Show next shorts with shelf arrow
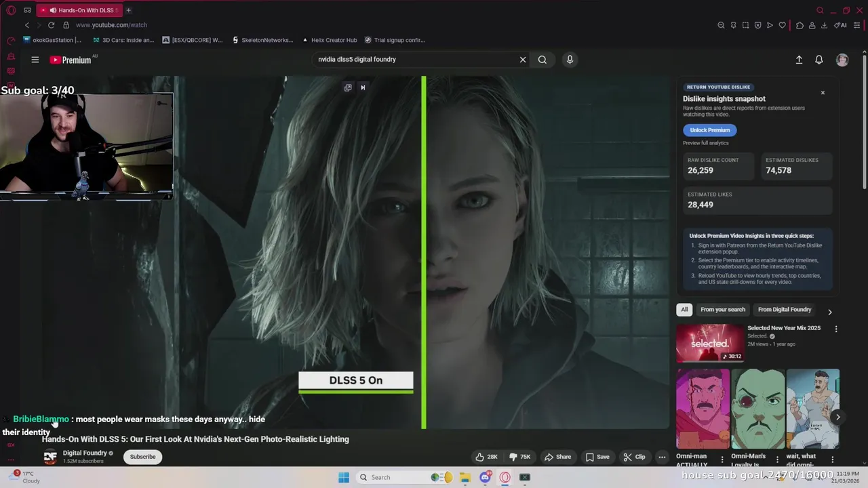This screenshot has width=868, height=488. 837,418
